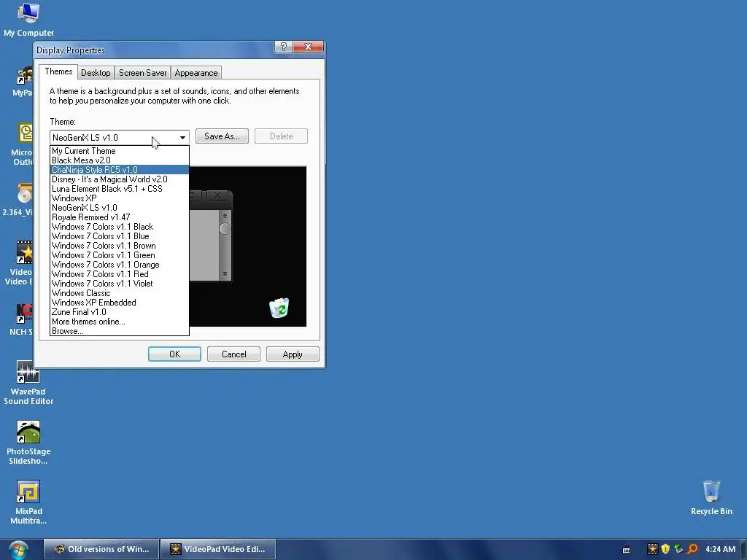747x560 pixels.
Task: Open the Recycle Bin on desktop
Action: [711, 497]
